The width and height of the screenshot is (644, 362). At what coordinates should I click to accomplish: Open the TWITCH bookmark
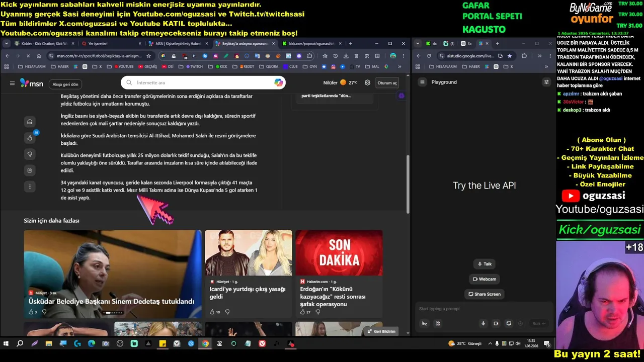coord(193,66)
